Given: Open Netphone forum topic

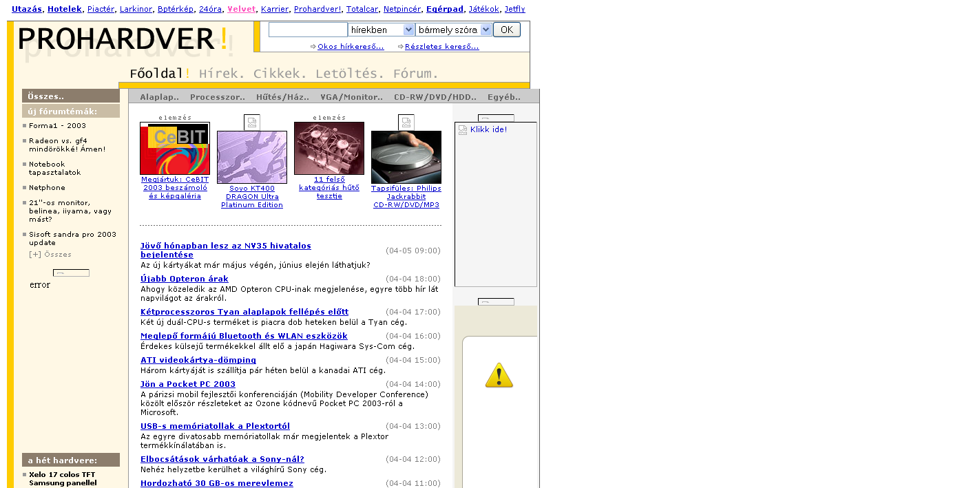Looking at the screenshot, I should 48,188.
